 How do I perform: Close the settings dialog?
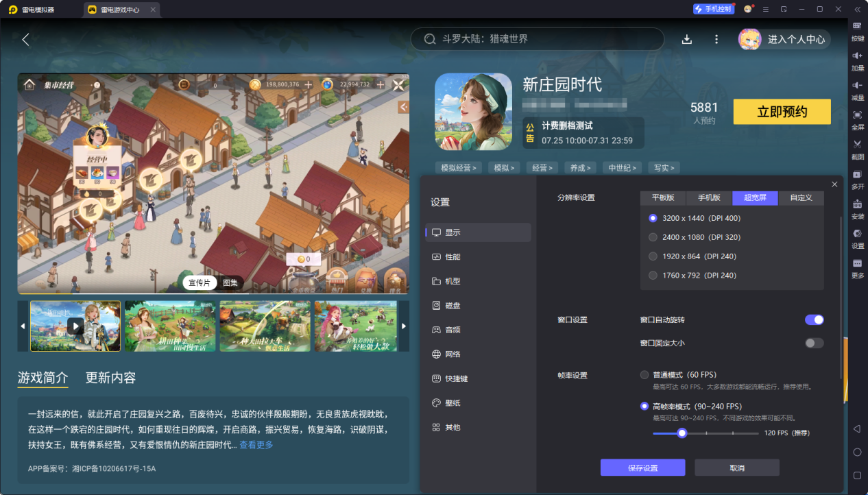coord(834,184)
